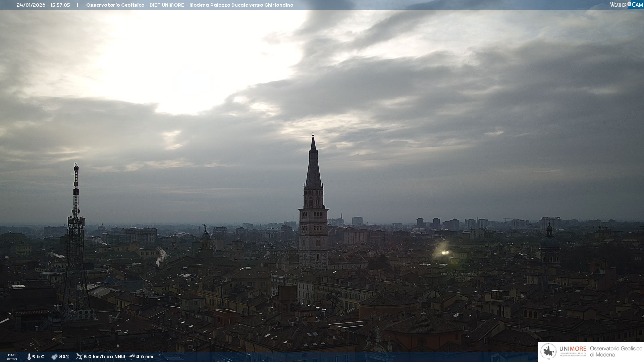Screen dimensions: 644x362
Task: Click the UNIMORE circular seal emblem
Action: click(x=548, y=351)
